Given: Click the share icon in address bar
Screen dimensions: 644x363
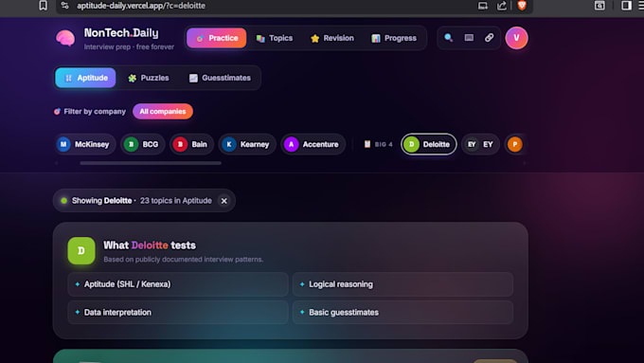Looking at the screenshot, I should point(502,6).
